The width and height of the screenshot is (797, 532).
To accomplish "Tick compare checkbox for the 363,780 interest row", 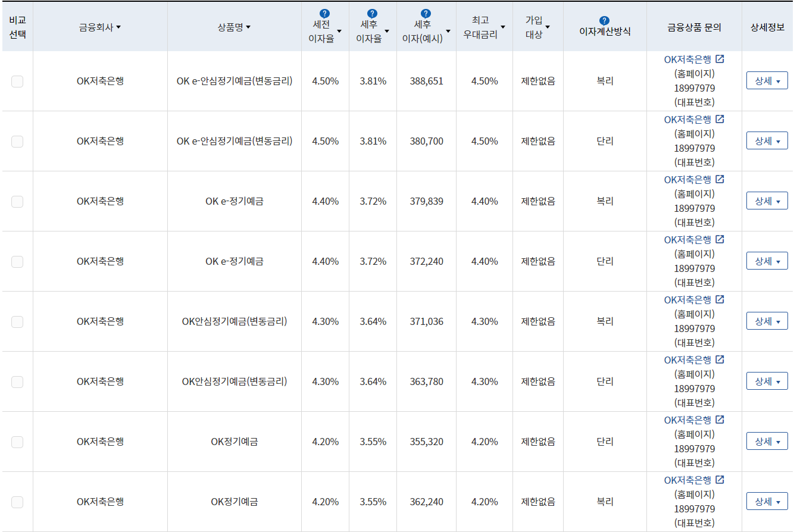I will click(17, 382).
